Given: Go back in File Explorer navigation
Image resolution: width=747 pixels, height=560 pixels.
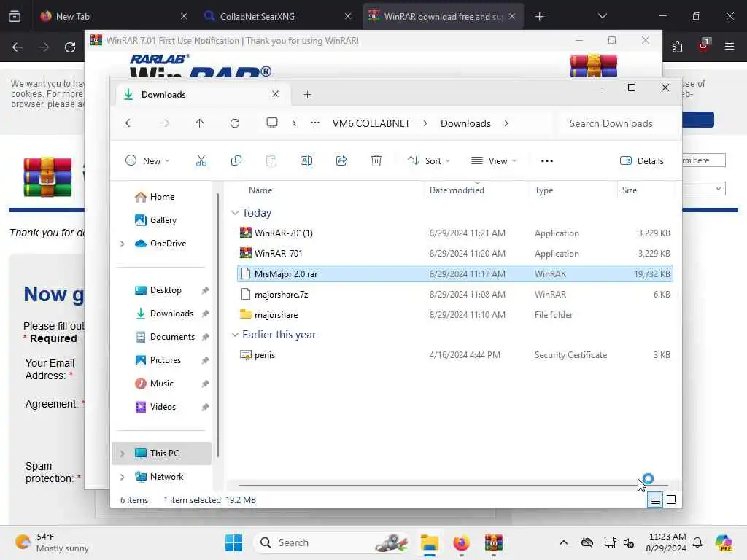Looking at the screenshot, I should click(x=130, y=123).
